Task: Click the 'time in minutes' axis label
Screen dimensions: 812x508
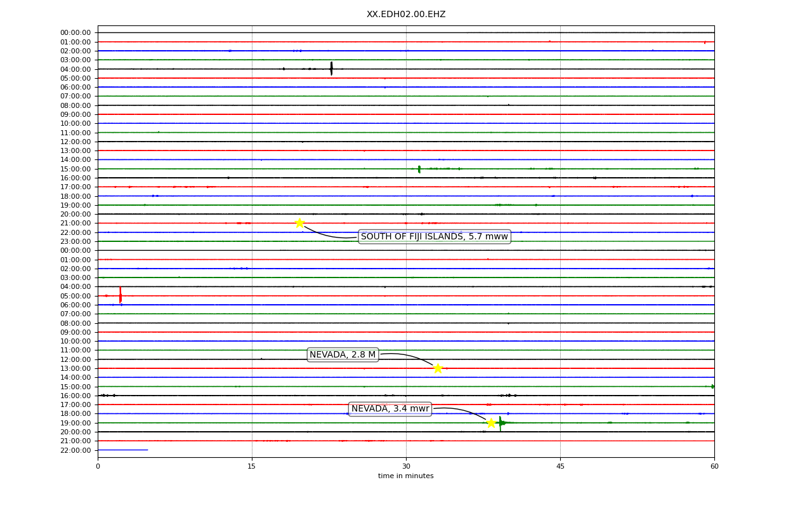Action: tap(406, 476)
